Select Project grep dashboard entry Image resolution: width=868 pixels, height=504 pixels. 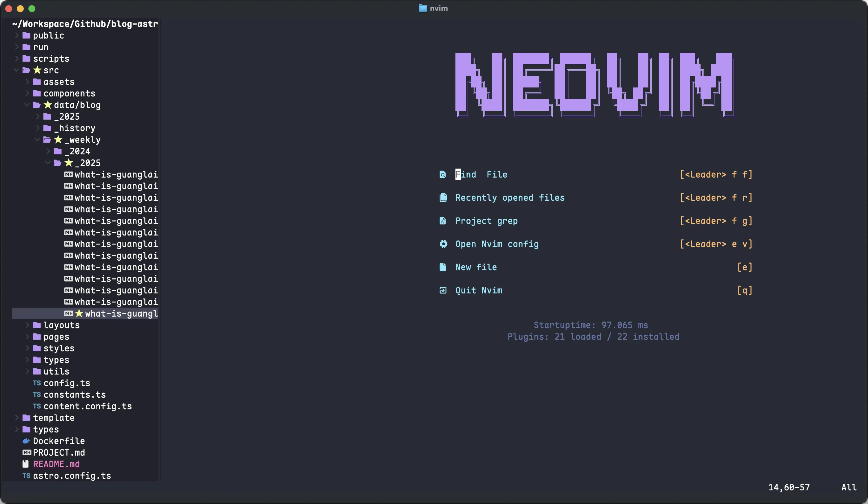click(486, 221)
